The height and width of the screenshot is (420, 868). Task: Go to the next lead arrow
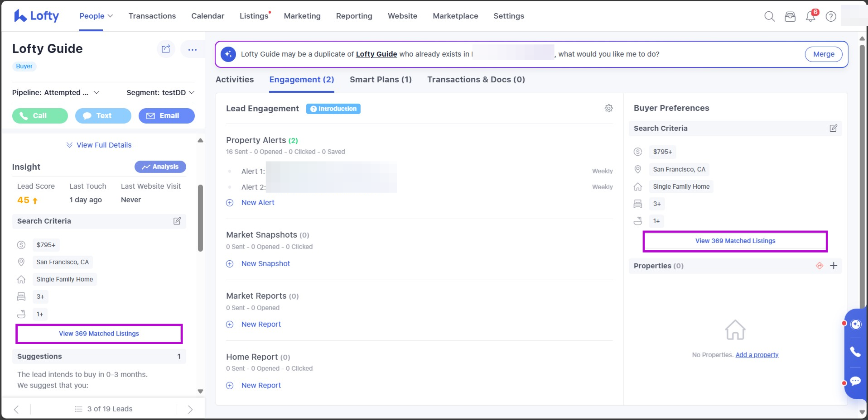click(190, 409)
